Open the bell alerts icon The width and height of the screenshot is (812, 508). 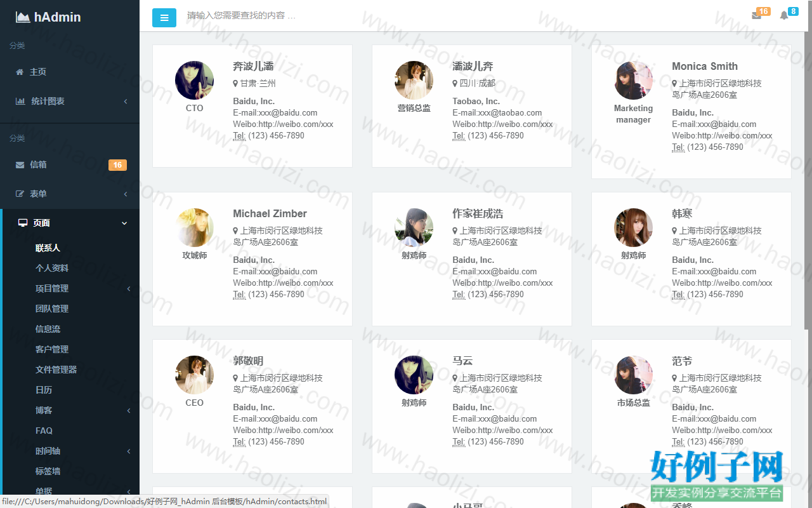[784, 15]
